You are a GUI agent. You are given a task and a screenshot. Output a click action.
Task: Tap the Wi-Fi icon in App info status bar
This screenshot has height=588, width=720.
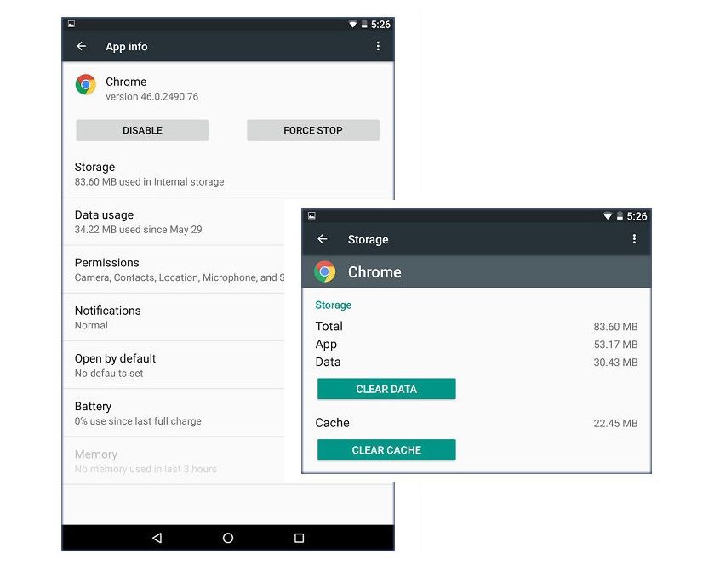(353, 25)
